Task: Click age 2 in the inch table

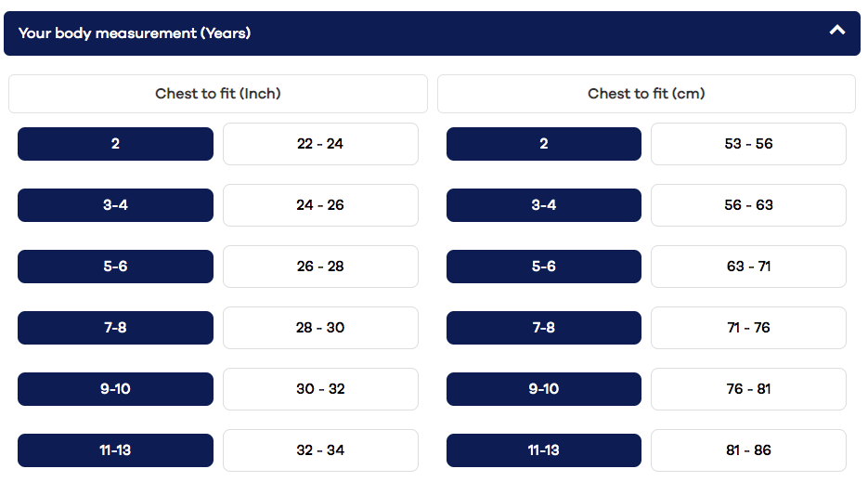Action: [115, 144]
